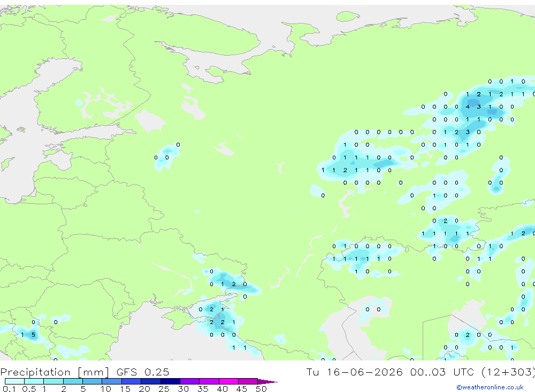Select the 10–15 mm legend swatch
Screen dimensions: 535x392
click(112, 381)
